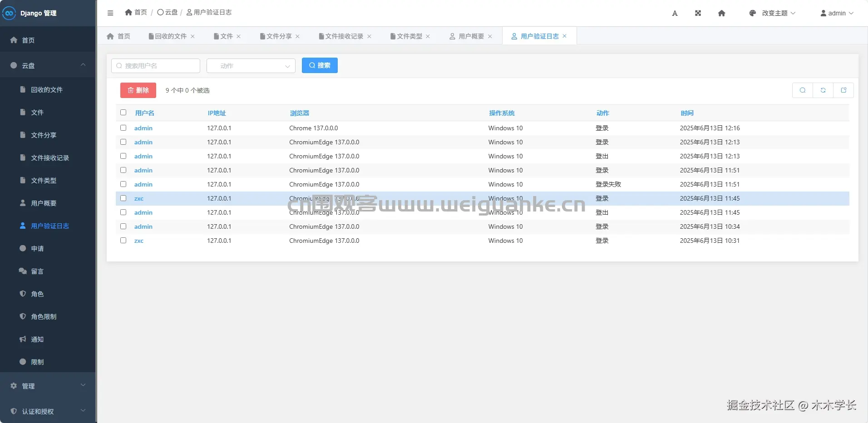Open 通知 in the sidebar
Image resolution: width=868 pixels, height=423 pixels.
click(x=48, y=339)
